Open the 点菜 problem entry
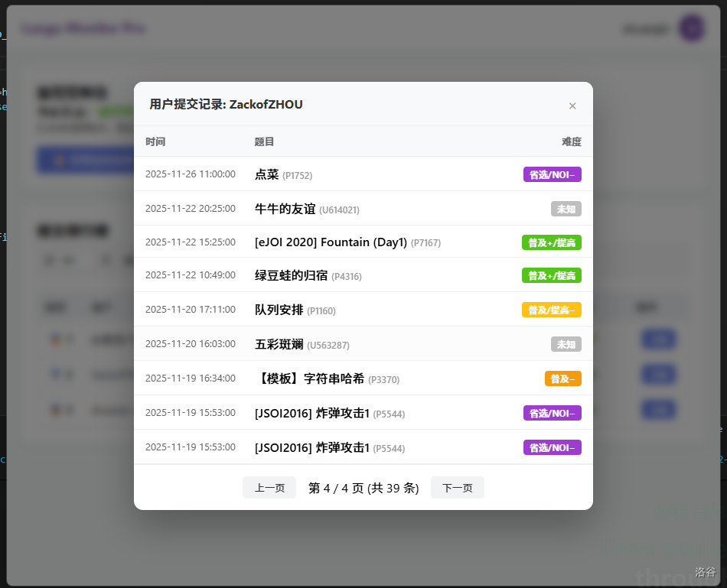The width and height of the screenshot is (727, 588). click(x=267, y=174)
